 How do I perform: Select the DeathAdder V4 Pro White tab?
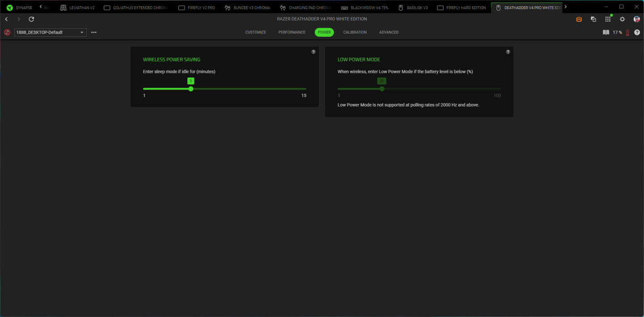click(x=526, y=8)
